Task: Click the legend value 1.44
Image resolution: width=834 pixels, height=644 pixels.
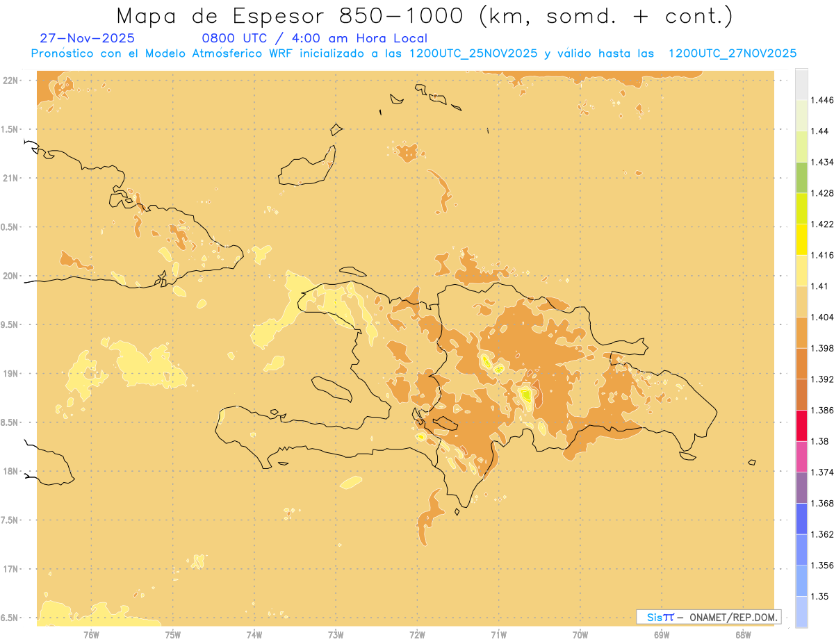Action: [x=819, y=131]
